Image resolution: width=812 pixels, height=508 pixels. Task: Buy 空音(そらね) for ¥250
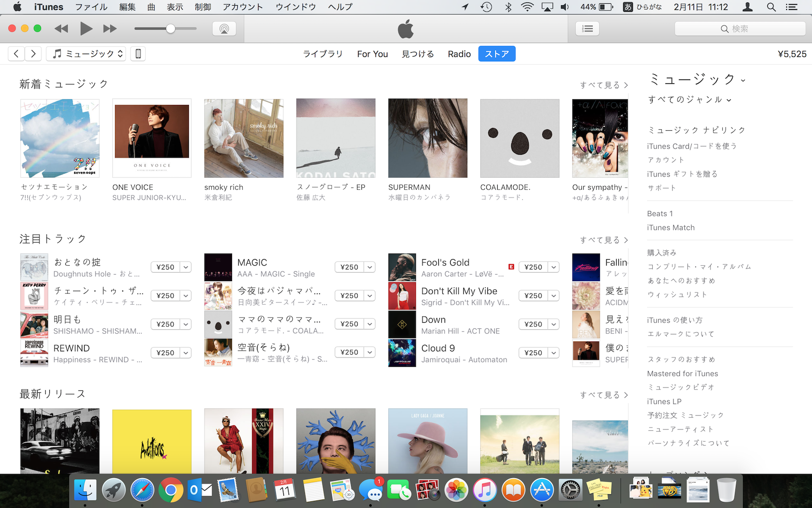point(350,352)
